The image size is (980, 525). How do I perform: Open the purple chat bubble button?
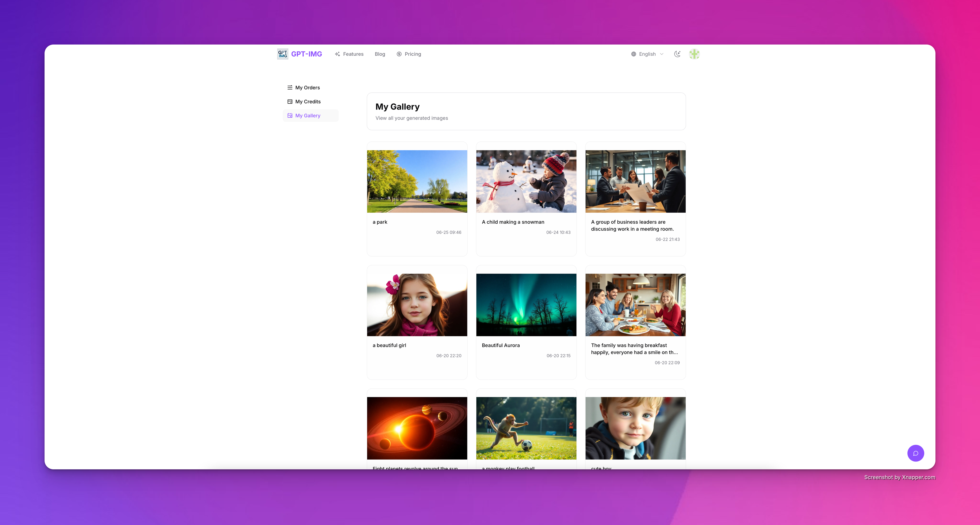pos(915,453)
